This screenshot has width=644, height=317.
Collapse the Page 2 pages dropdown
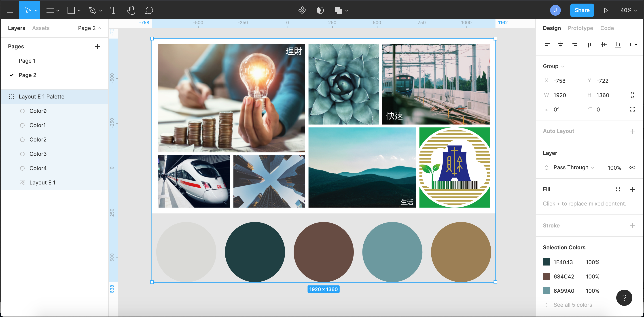89,28
